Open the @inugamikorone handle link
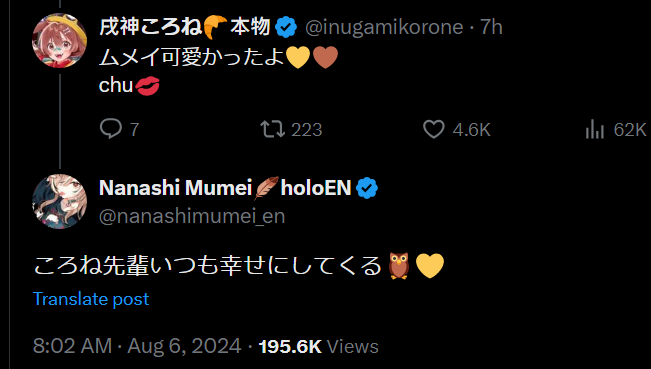651x369 pixels. (384, 27)
